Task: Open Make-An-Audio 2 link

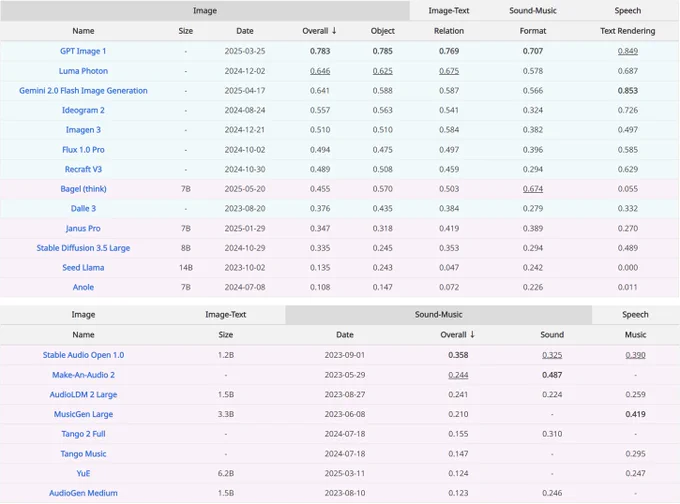Action: click(x=83, y=375)
